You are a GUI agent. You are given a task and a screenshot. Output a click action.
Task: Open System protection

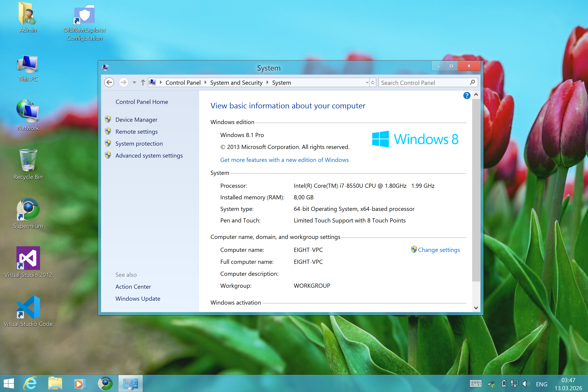139,144
